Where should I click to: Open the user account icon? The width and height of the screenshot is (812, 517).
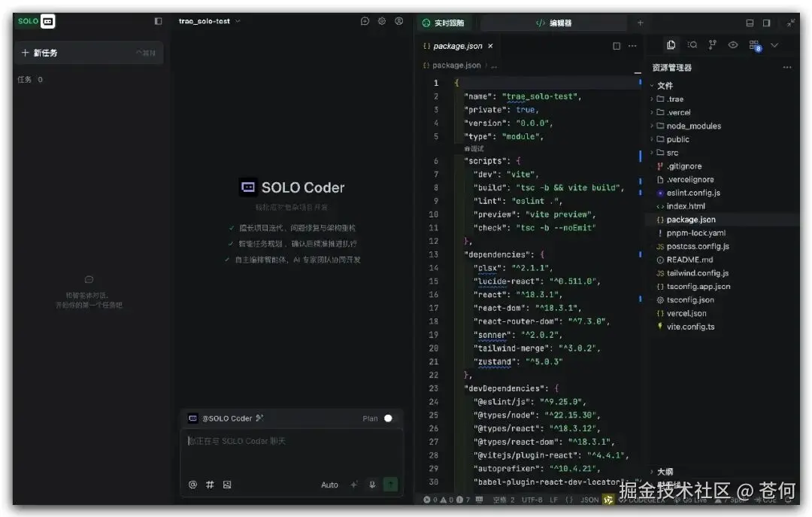click(398, 21)
